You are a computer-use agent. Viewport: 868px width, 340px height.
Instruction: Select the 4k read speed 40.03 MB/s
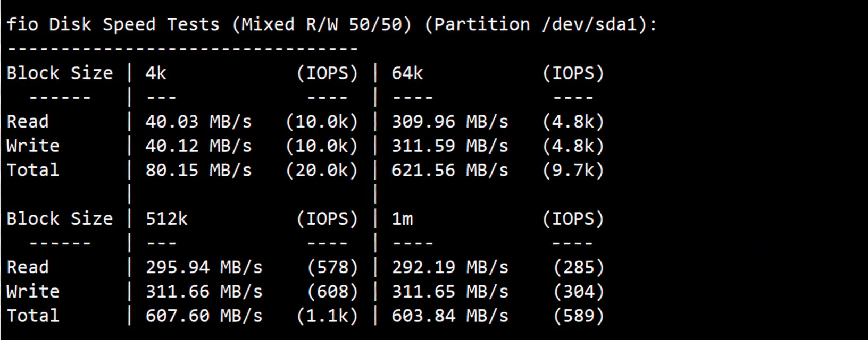pyautogui.click(x=198, y=122)
